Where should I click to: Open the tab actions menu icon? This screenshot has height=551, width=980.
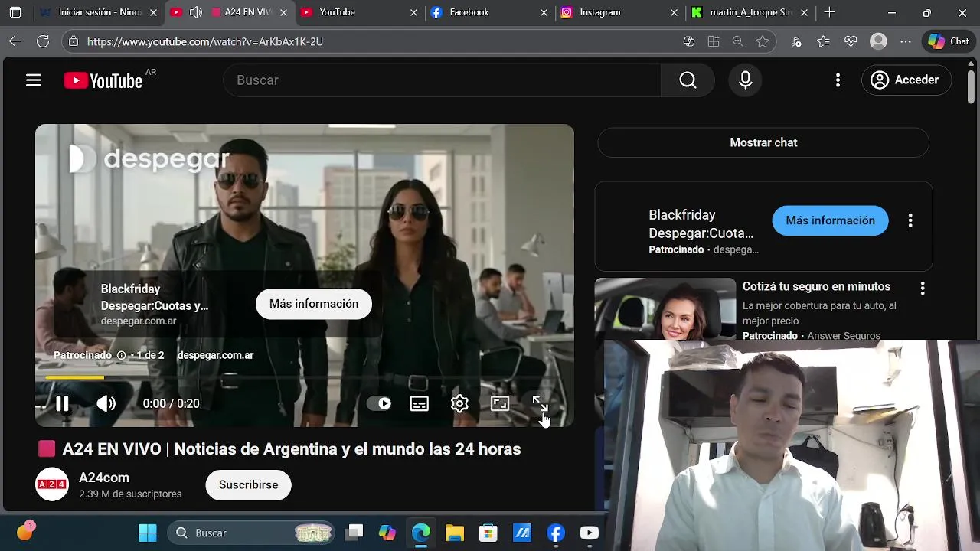click(15, 12)
